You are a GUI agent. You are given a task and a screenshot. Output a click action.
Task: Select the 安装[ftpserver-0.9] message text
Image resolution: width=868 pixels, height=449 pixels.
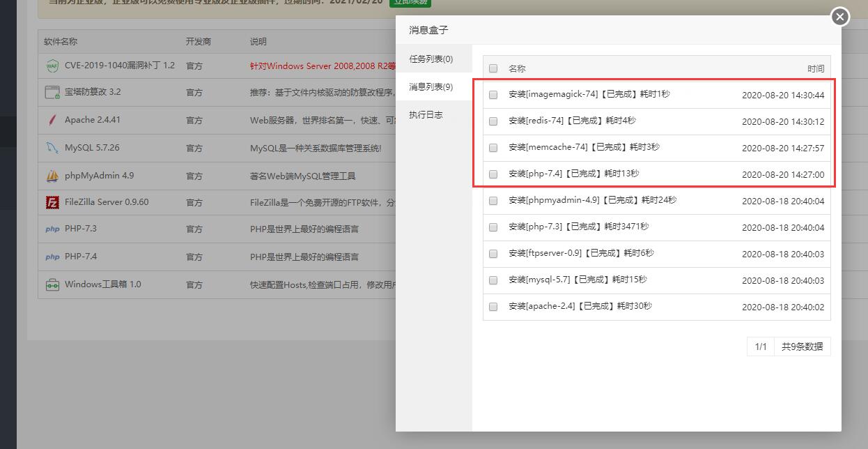click(581, 253)
